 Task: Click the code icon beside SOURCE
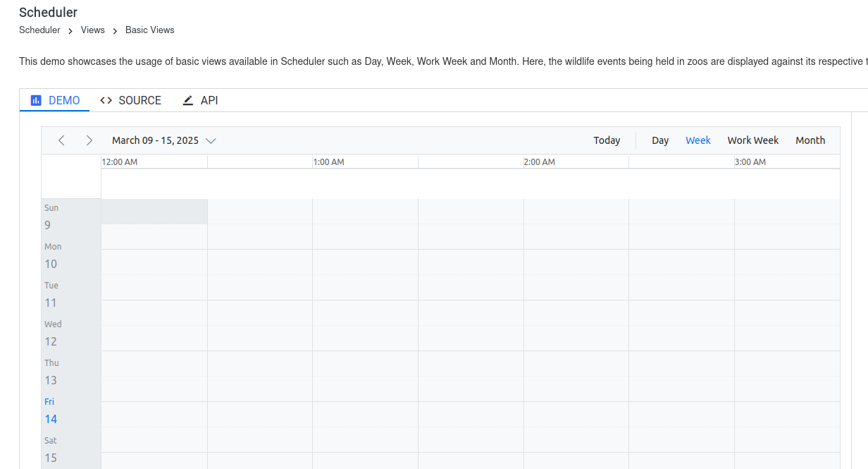tap(106, 100)
